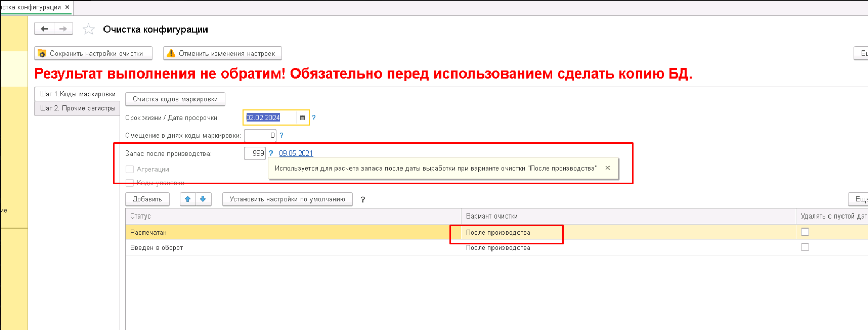This screenshot has width=868, height=330.
Task: Close the 'Очистка конфигурации' tab
Action: (67, 7)
